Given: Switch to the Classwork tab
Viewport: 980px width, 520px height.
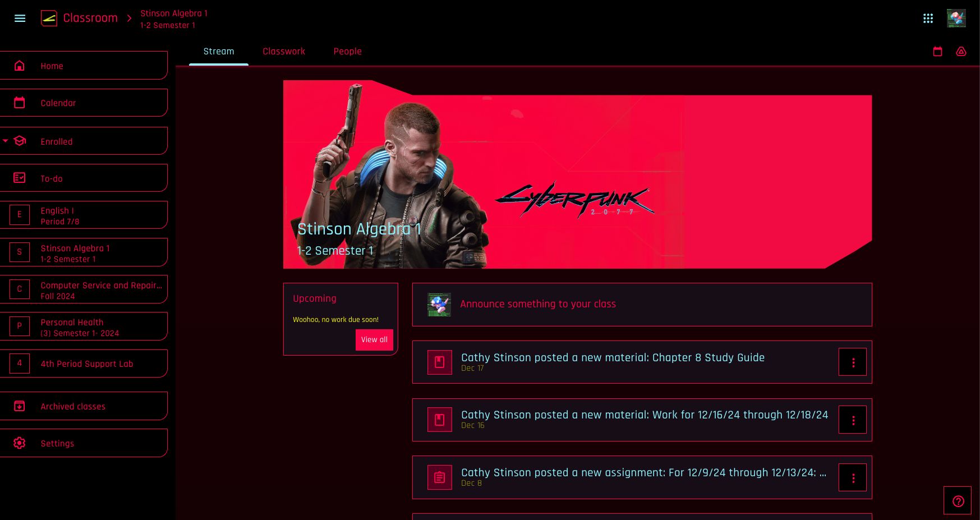Looking at the screenshot, I should click(284, 52).
